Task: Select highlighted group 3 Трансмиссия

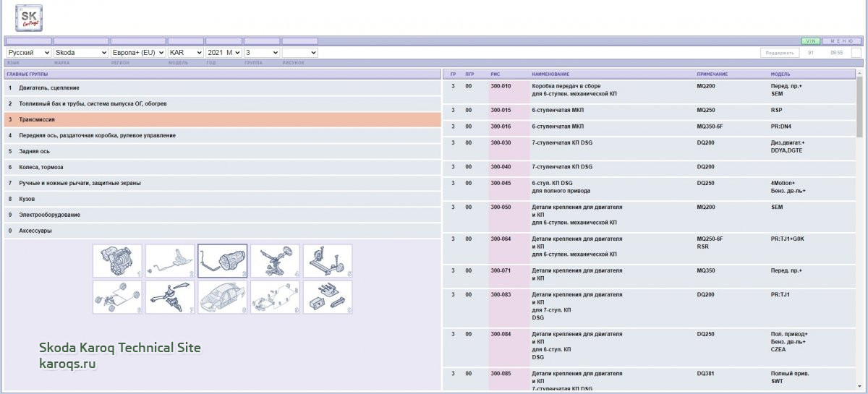Action: [x=223, y=119]
